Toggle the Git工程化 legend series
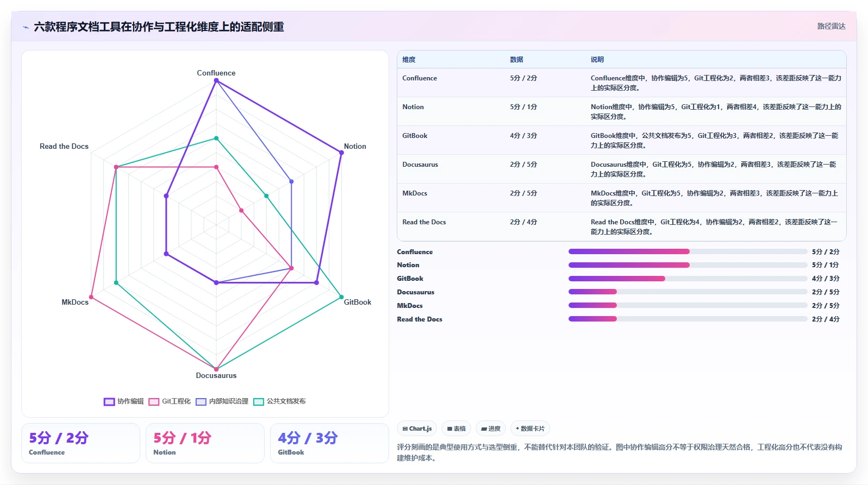The height and width of the screenshot is (485, 868). click(x=170, y=401)
